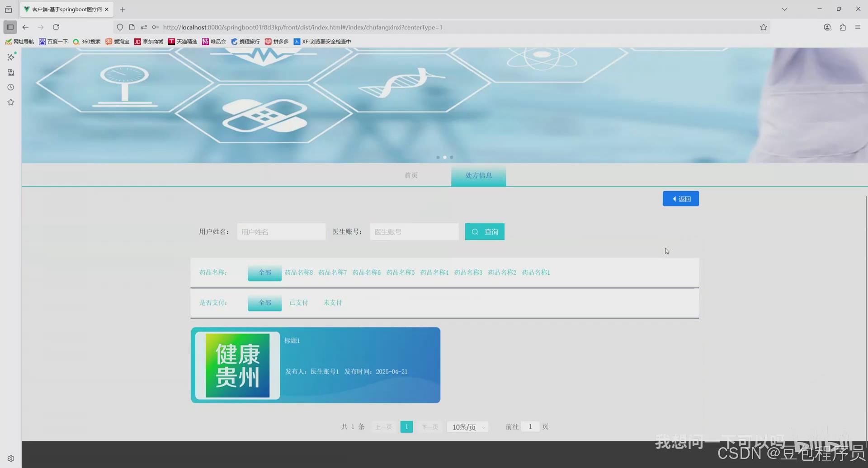Select the middle banner carousel dot
Screen dimensions: 868x468
coord(445,157)
